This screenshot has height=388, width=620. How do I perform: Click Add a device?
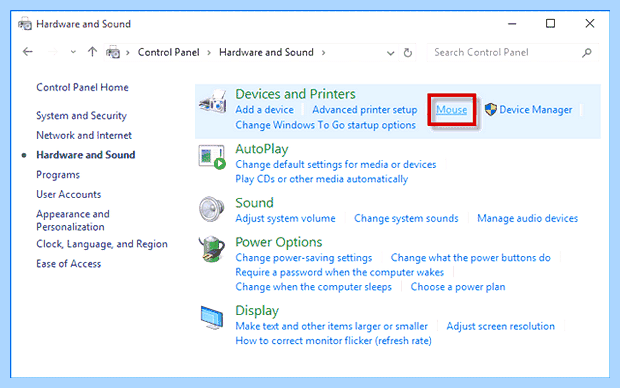coord(265,110)
